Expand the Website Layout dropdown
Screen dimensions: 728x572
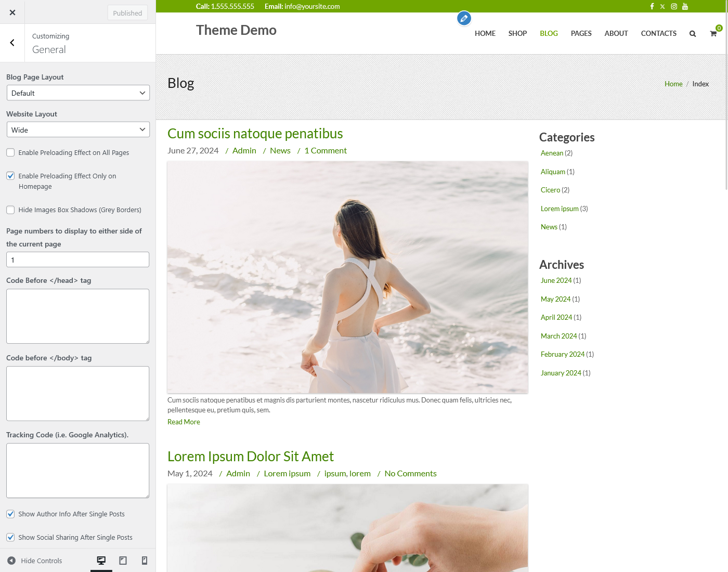pyautogui.click(x=78, y=130)
